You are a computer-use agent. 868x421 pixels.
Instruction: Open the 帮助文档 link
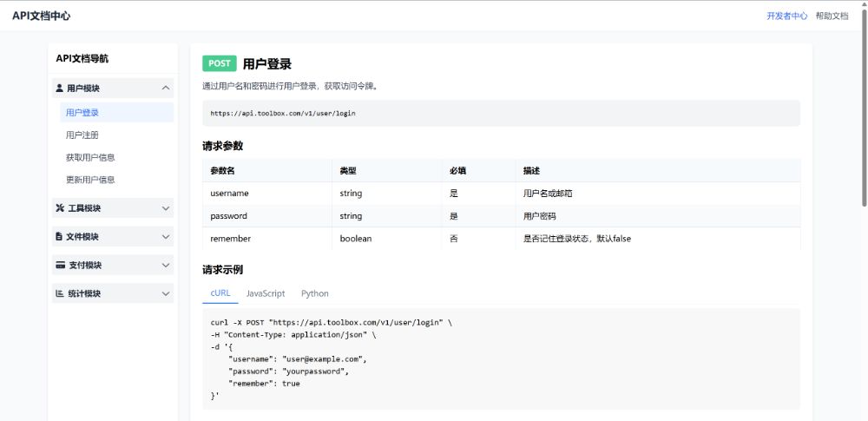832,16
